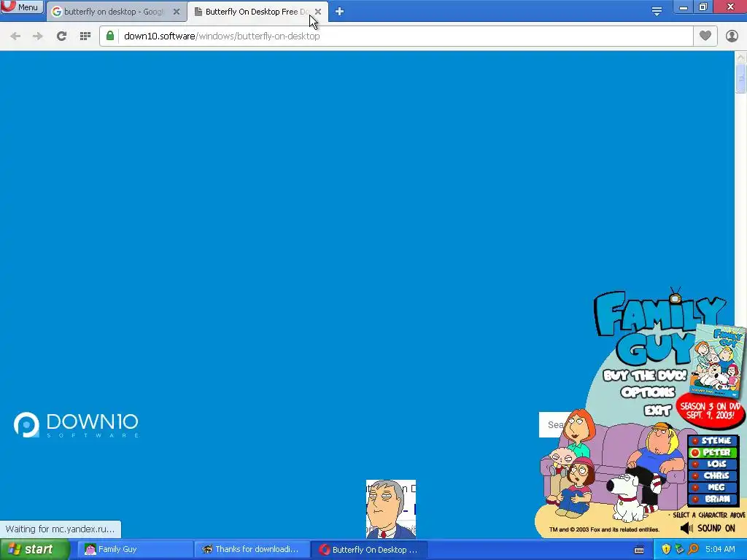Viewport: 747px width, 560px height.
Task: Toggle Sound On speaker in Family Guy
Action: click(708, 528)
